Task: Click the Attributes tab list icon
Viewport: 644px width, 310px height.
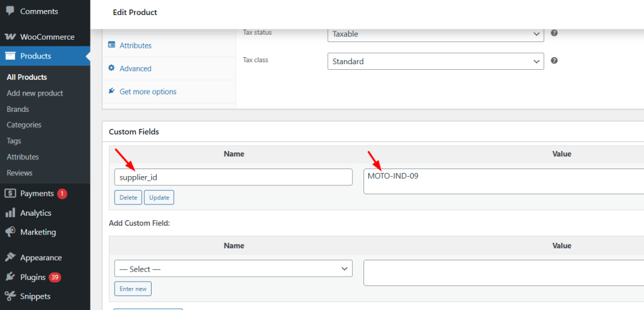Action: tap(111, 45)
